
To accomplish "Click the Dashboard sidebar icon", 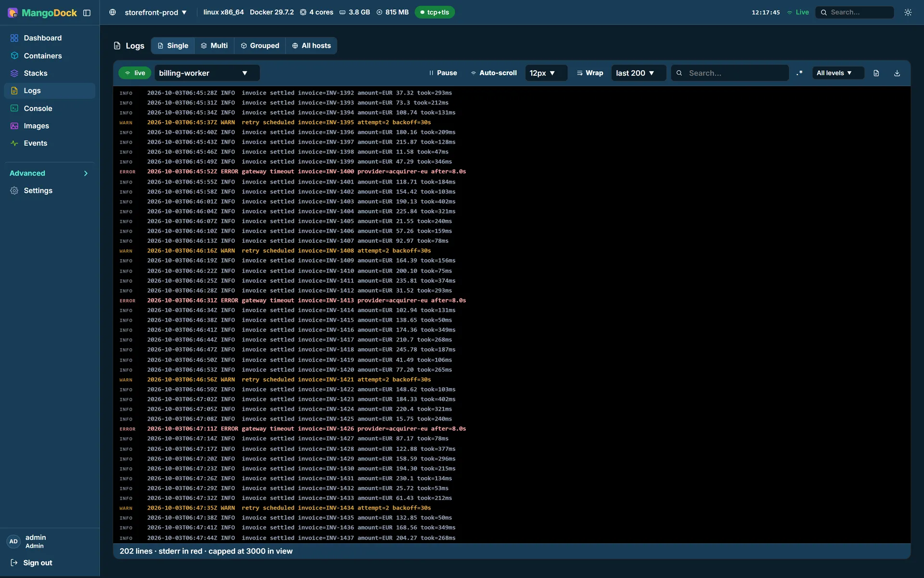I will point(14,38).
